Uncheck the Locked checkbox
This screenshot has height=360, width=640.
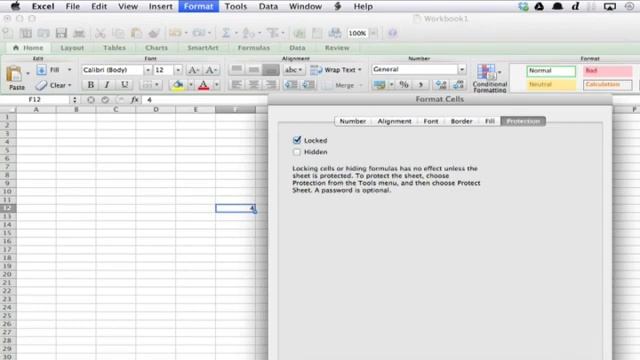(297, 140)
